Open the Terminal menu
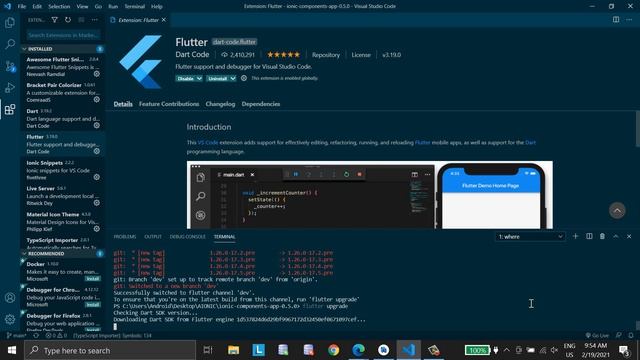The width and height of the screenshot is (640, 360). tap(135, 7)
